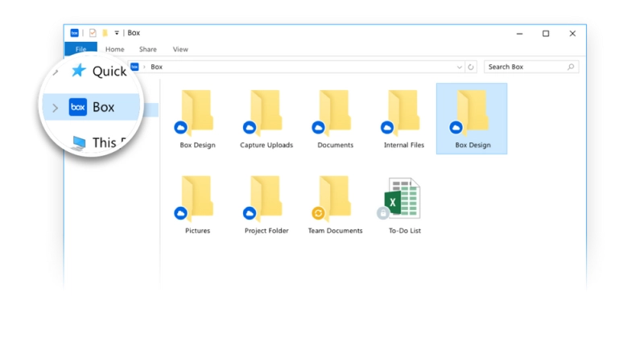Select the Documents folder icon
The width and height of the screenshot is (644, 362).
tap(335, 112)
